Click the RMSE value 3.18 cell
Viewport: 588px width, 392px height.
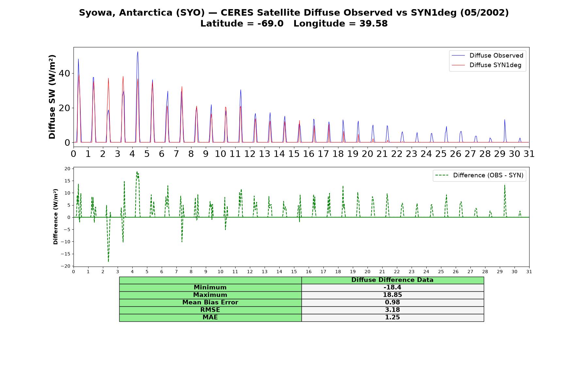(392, 310)
